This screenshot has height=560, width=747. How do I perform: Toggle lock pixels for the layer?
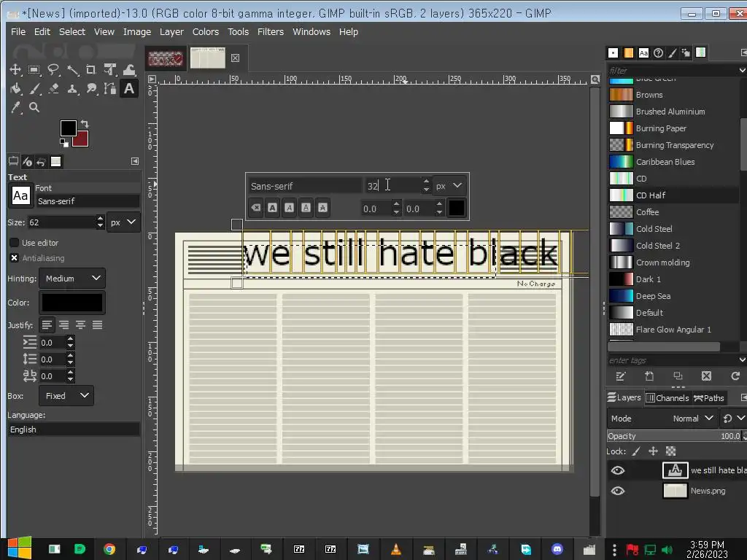pos(636,451)
